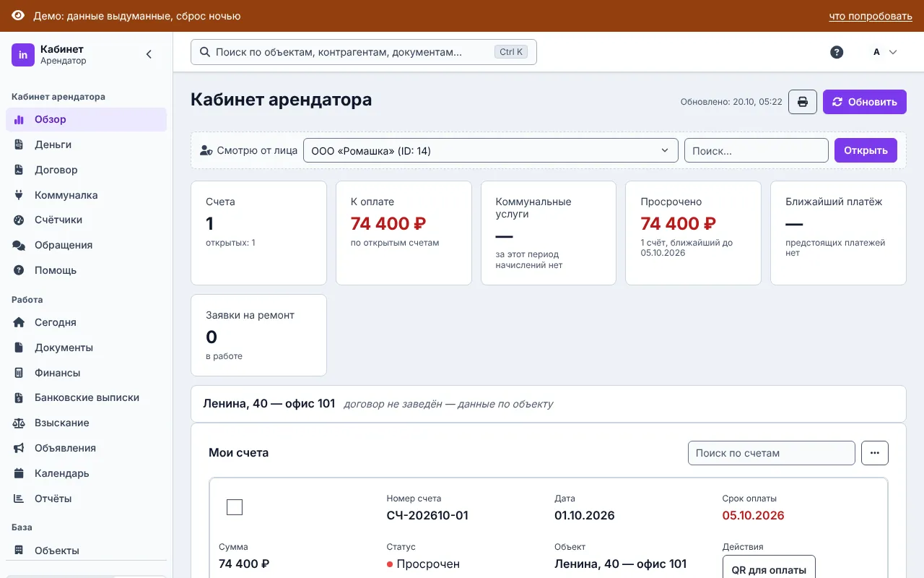Click invoice number СЧ-202610-01
This screenshot has width=924, height=578.
point(427,515)
